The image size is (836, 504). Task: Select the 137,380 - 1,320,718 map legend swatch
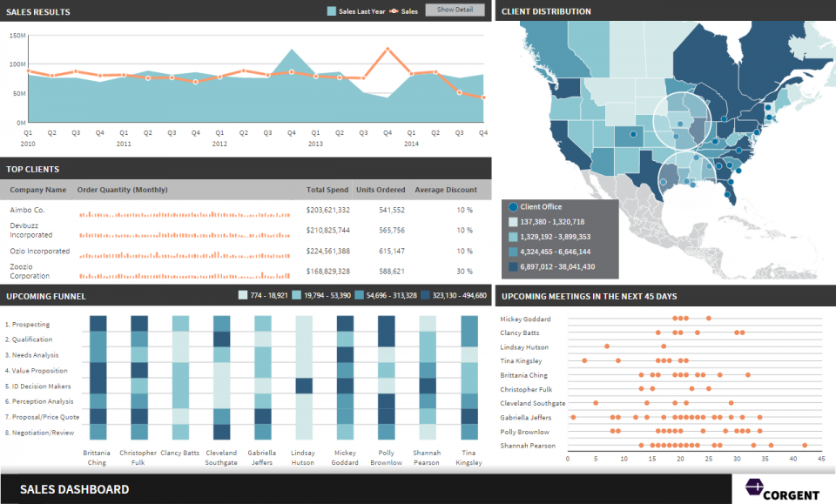[x=513, y=222]
